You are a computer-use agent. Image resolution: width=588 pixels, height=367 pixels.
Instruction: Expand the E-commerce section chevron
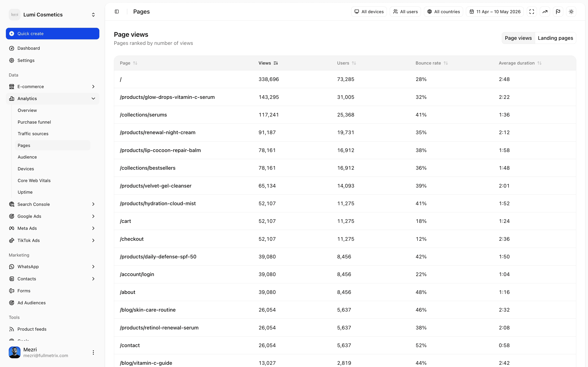[x=93, y=87]
